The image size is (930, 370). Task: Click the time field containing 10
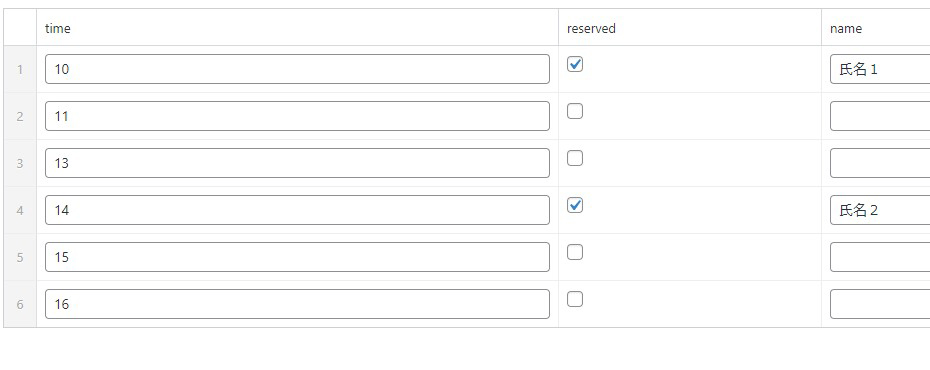point(297,69)
